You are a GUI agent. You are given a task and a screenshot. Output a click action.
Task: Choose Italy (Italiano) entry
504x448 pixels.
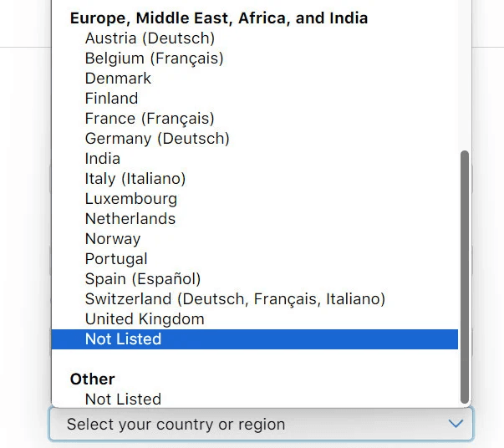[x=135, y=178]
